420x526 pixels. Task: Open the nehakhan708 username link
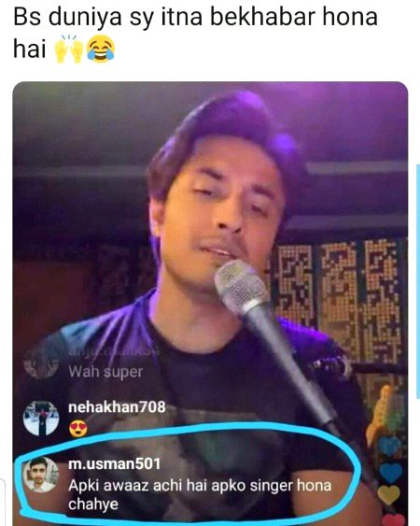[x=117, y=407]
